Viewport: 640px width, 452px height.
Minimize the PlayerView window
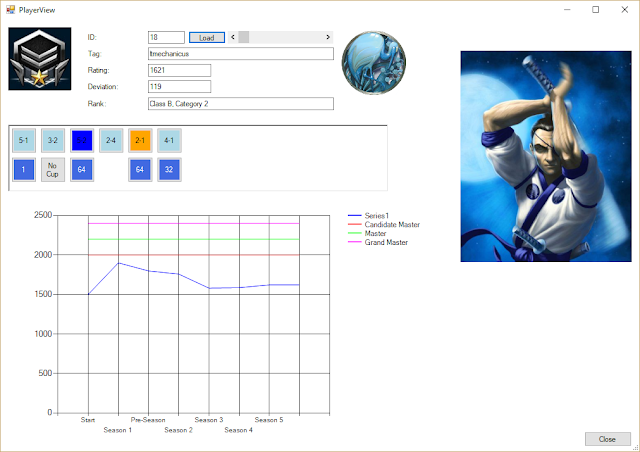tap(567, 9)
